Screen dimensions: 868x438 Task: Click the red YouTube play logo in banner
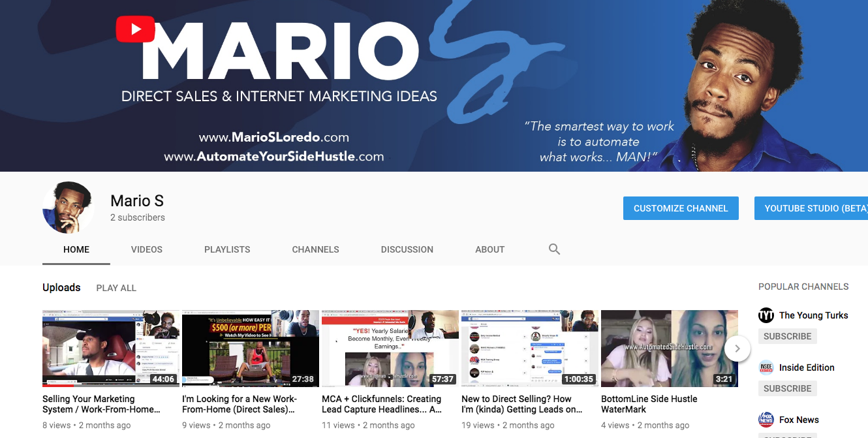click(x=135, y=29)
